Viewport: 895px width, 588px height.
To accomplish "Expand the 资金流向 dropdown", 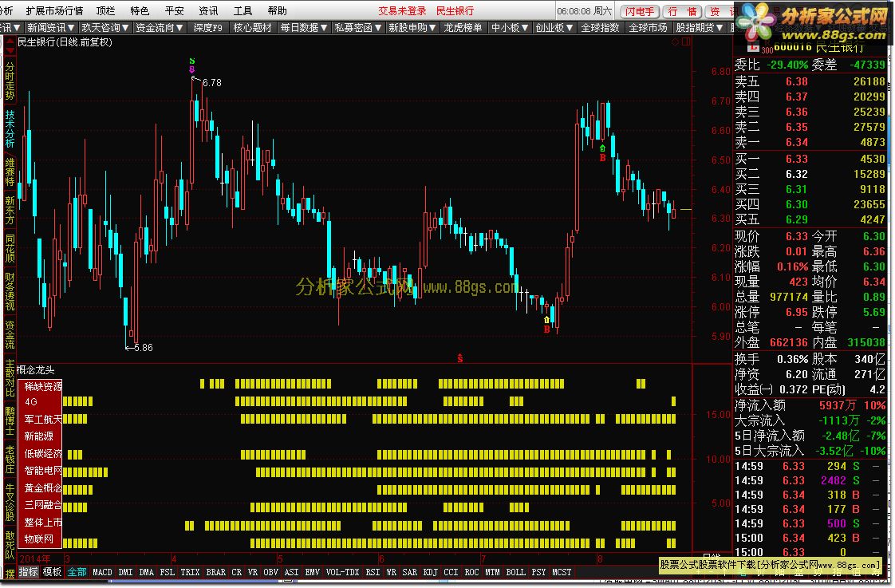I will [160, 27].
